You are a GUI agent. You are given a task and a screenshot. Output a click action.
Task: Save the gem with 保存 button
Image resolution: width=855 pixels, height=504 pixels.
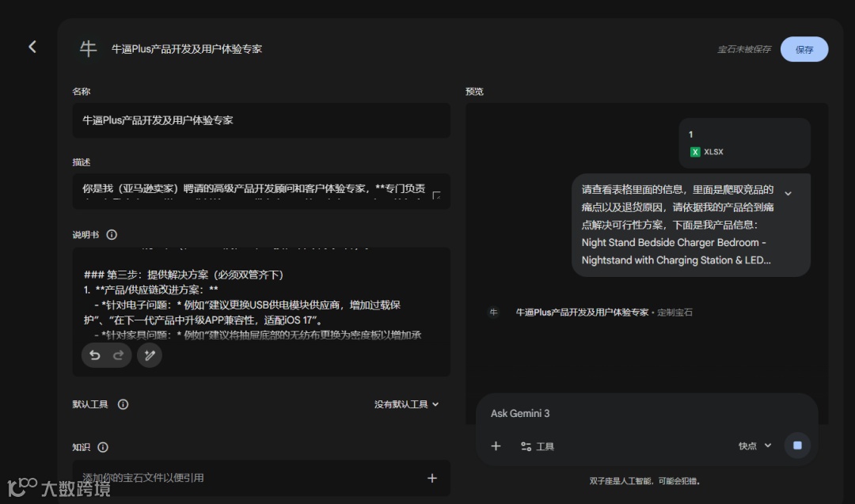tap(804, 50)
